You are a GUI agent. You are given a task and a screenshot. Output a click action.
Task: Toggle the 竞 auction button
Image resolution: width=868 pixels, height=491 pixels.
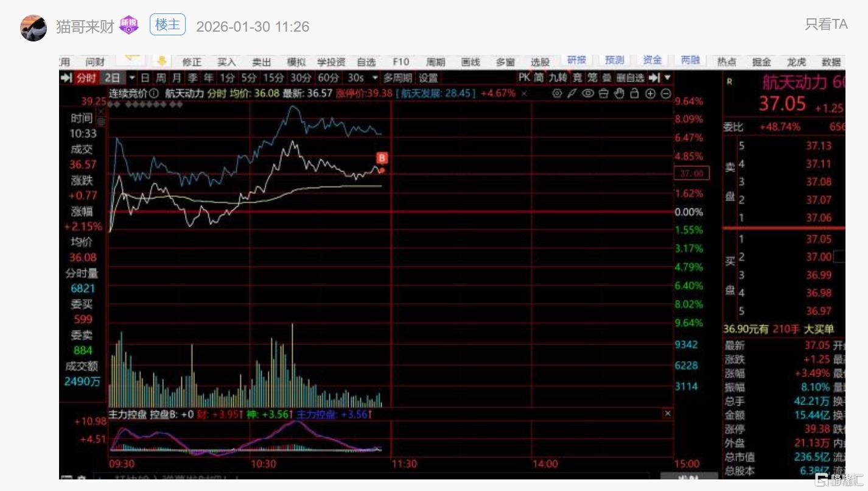coord(577,77)
